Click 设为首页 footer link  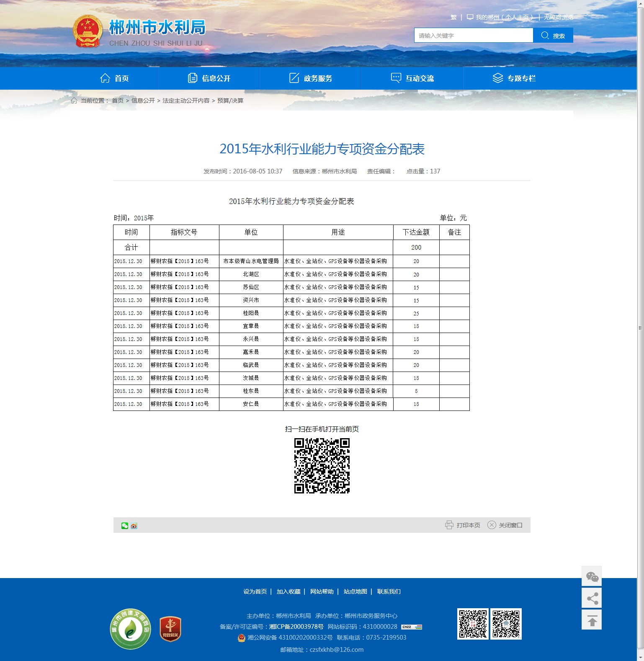pos(255,591)
